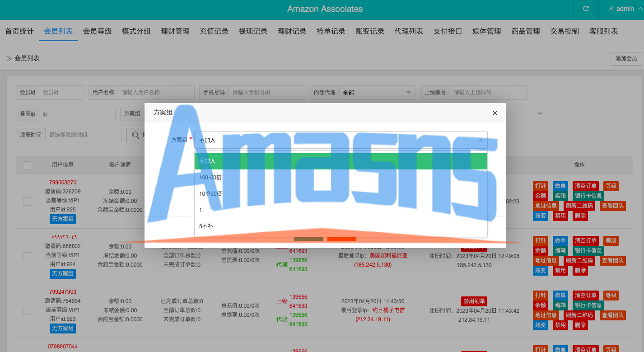Choose the 5不补 option

coord(341,226)
